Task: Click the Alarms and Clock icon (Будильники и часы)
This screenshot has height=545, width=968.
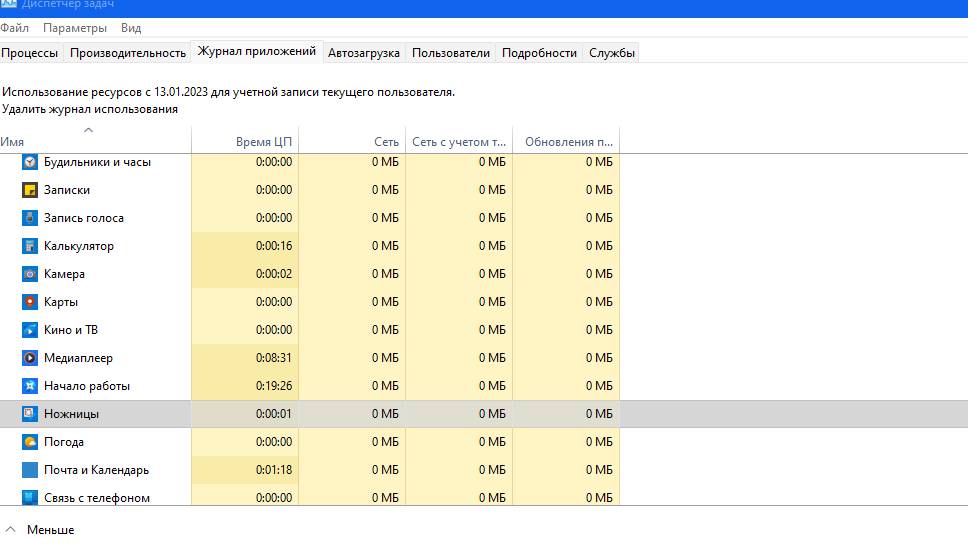Action: click(30, 162)
